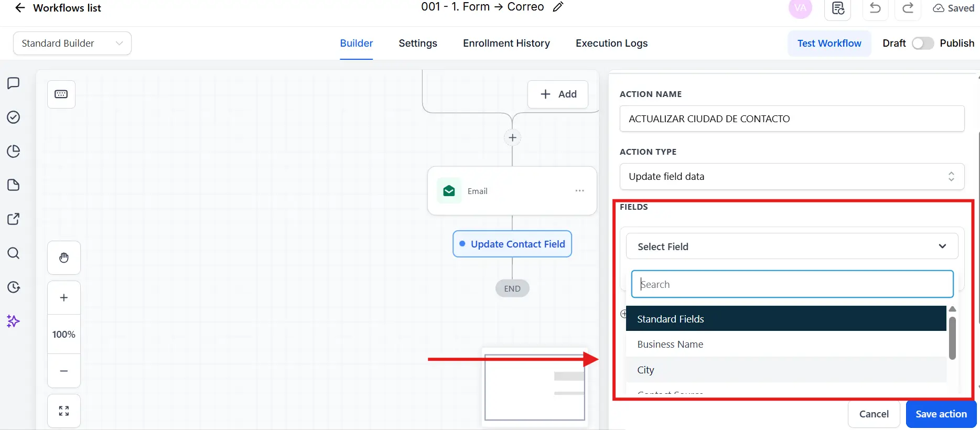Expand the Action Type Update field data selector
Image resolution: width=980 pixels, height=430 pixels.
pos(792,177)
